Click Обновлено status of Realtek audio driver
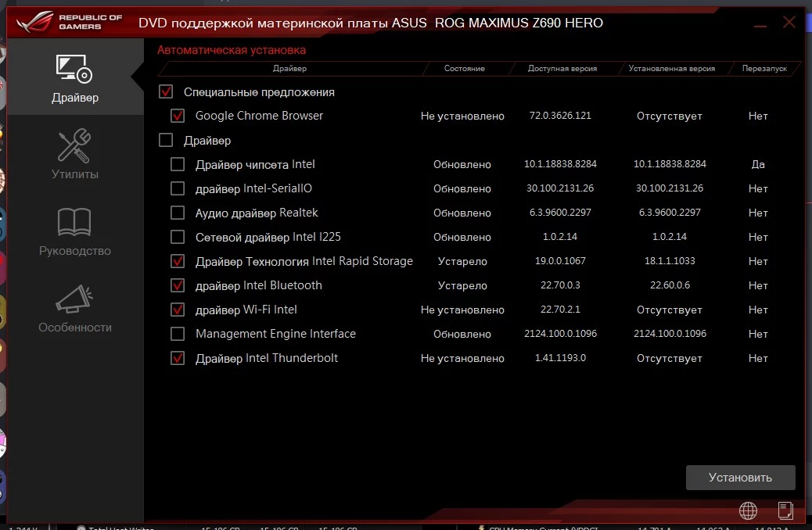The height and width of the screenshot is (530, 812). pos(462,213)
